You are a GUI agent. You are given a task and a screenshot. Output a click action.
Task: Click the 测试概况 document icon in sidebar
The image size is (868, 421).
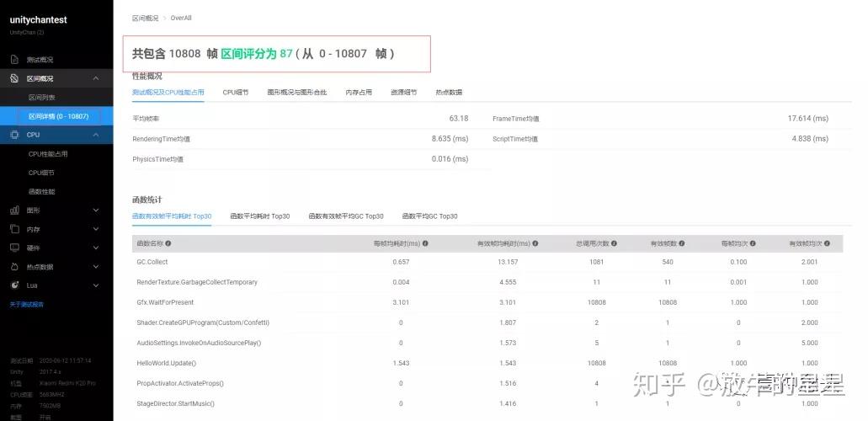(15, 59)
